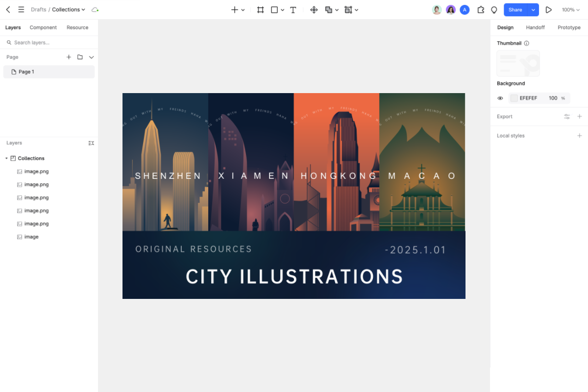Image resolution: width=588 pixels, height=392 pixels.
Task: Click the Background color swatch
Action: (514, 98)
